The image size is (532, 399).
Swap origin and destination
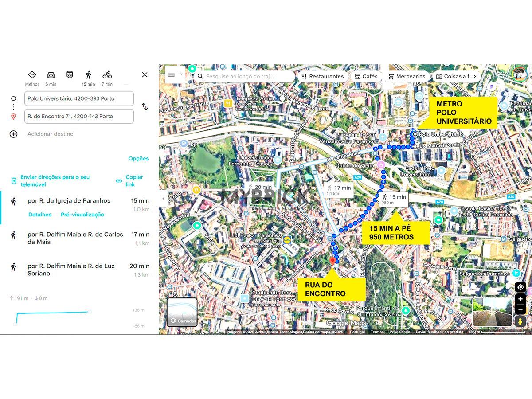pyautogui.click(x=145, y=107)
